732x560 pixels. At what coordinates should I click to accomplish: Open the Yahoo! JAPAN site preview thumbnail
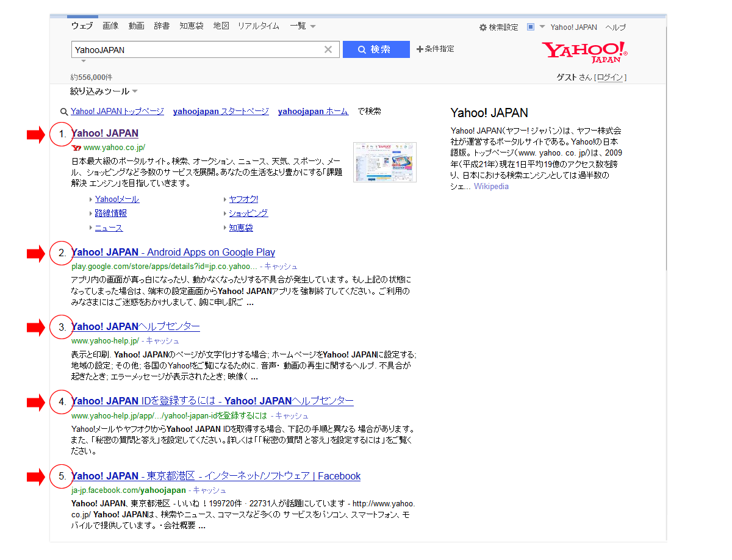tap(384, 162)
